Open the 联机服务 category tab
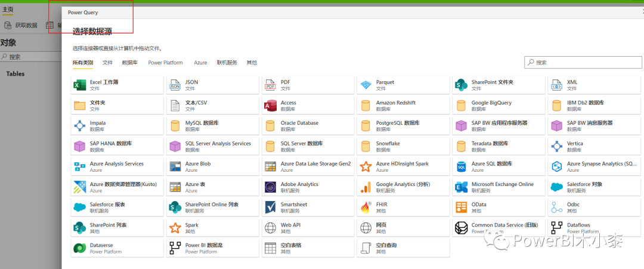This screenshot has height=269, width=644. pos(227,63)
